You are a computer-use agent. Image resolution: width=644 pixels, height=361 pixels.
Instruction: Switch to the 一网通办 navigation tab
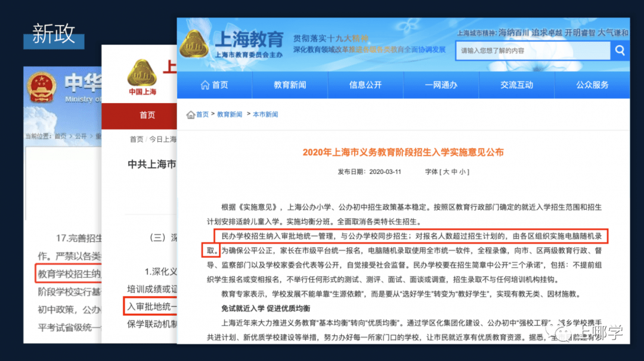(x=441, y=85)
